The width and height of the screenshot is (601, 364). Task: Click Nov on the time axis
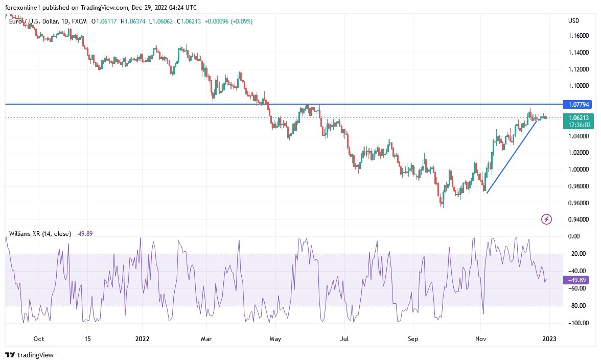pos(480,338)
